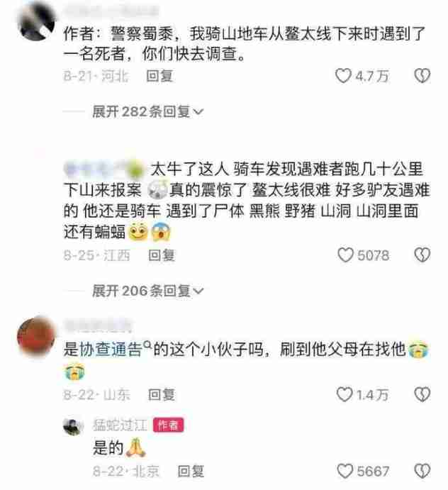448x490 pixels.
Task: Open 猛蛇过江 author's small avatar
Action: point(74,426)
